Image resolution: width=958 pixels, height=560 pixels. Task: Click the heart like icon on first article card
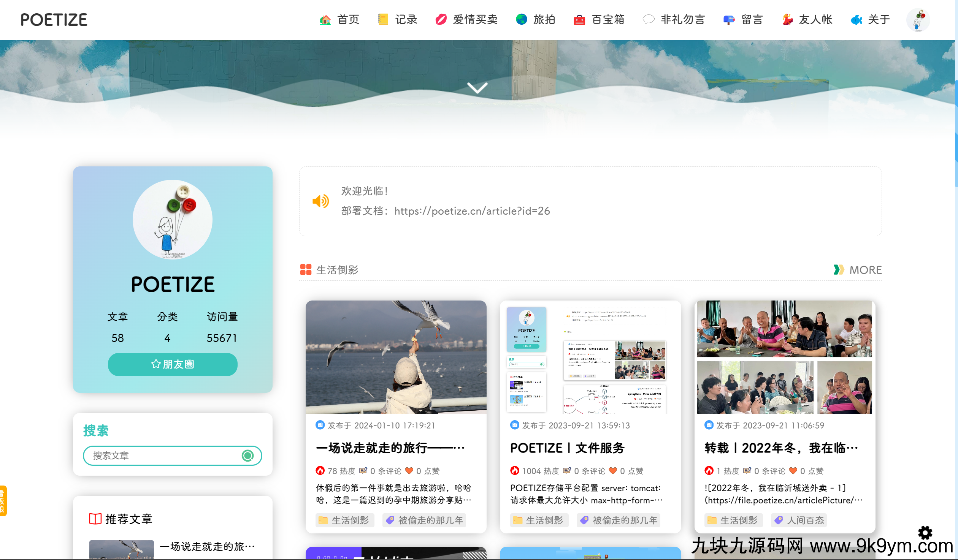[x=409, y=471]
